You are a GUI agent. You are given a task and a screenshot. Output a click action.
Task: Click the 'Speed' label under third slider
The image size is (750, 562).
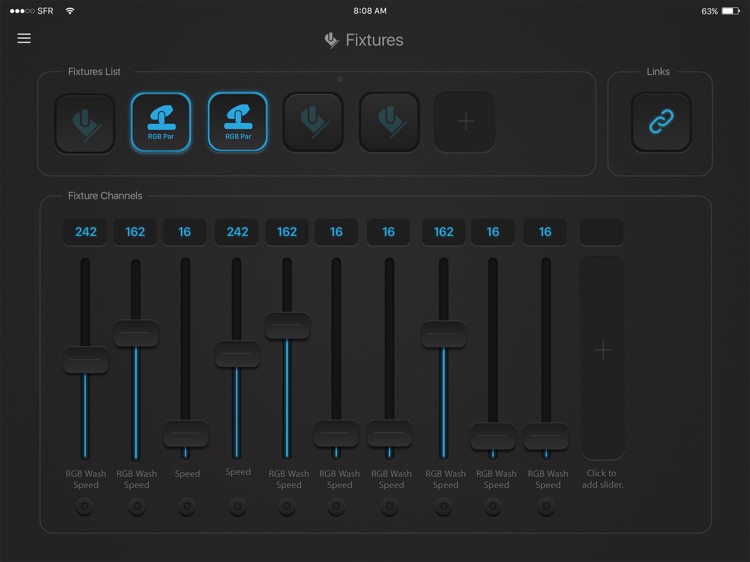187,474
